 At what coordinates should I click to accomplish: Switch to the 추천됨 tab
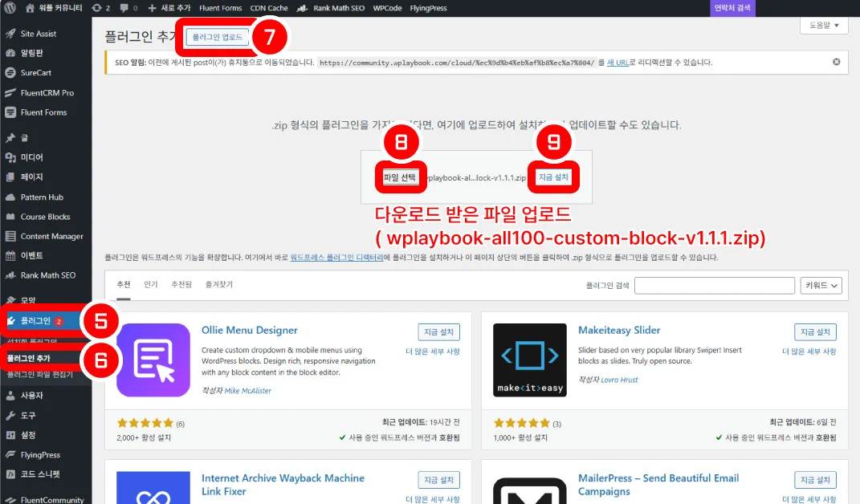(181, 284)
